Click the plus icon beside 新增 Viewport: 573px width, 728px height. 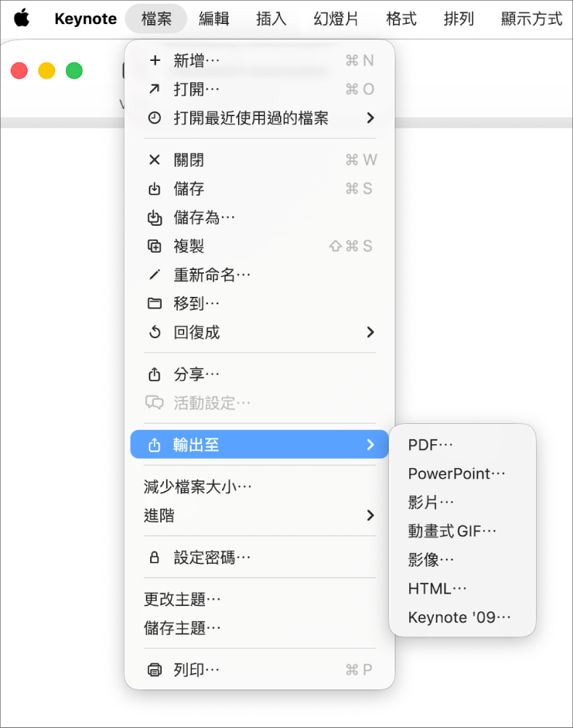[x=154, y=61]
